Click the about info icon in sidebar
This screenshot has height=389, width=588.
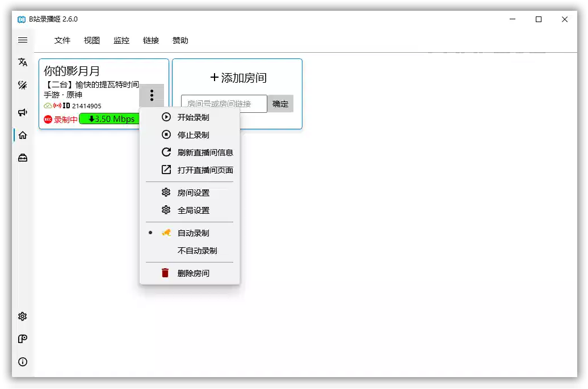click(x=23, y=362)
